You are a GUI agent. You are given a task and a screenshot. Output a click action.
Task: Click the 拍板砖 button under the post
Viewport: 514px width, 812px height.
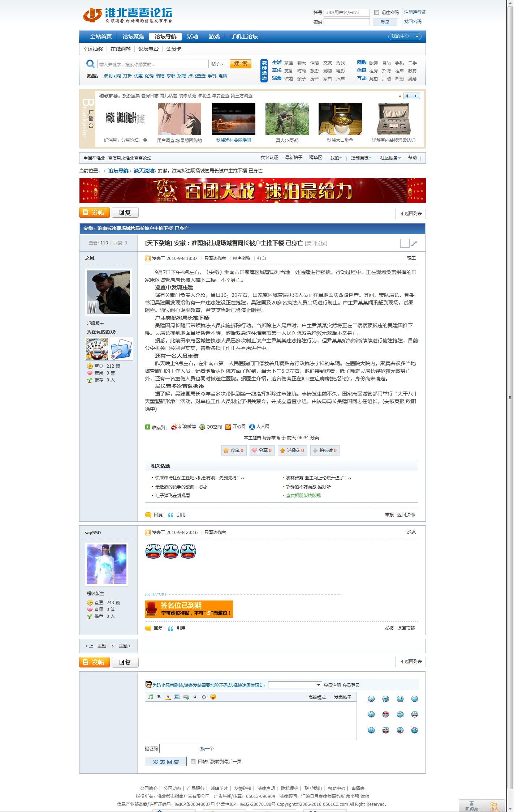click(x=325, y=450)
